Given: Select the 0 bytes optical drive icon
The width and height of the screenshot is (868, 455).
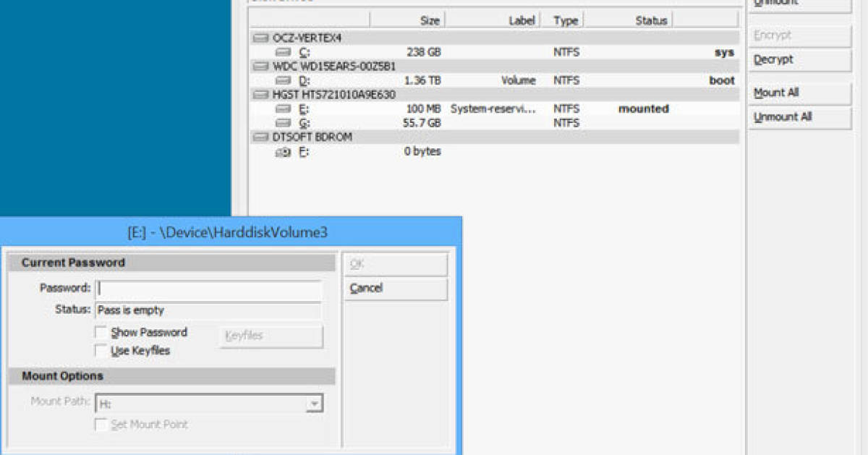Looking at the screenshot, I should tap(284, 151).
